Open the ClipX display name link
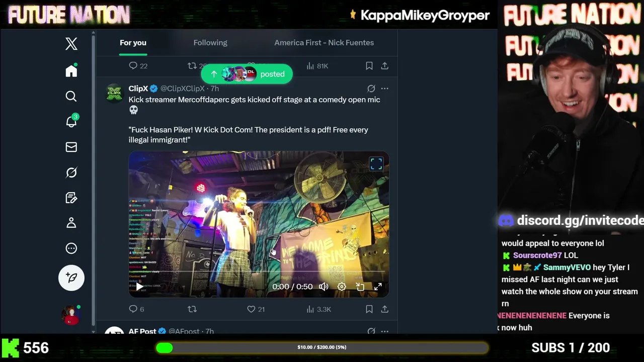 point(138,88)
